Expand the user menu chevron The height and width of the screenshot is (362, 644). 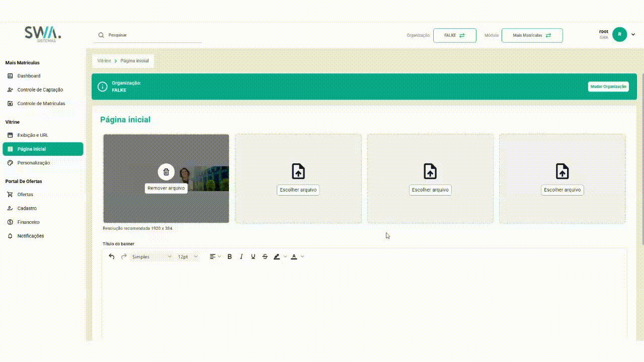633,34
